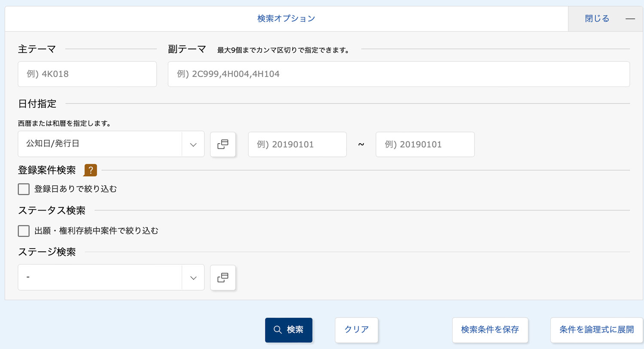Image resolution: width=644 pixels, height=349 pixels.
Task: Click 閉じる to close the search options panel
Action: [x=596, y=18]
